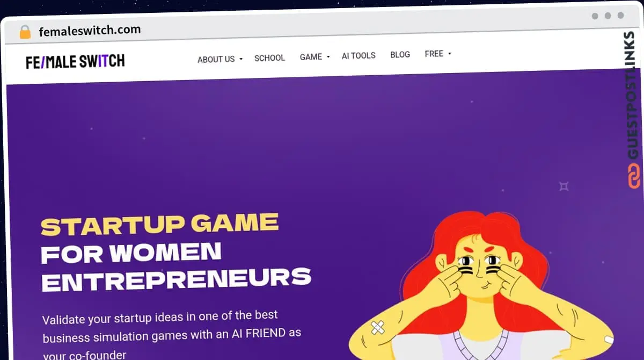Click the orange padlock security icon
644x360 pixels.
pyautogui.click(x=25, y=32)
